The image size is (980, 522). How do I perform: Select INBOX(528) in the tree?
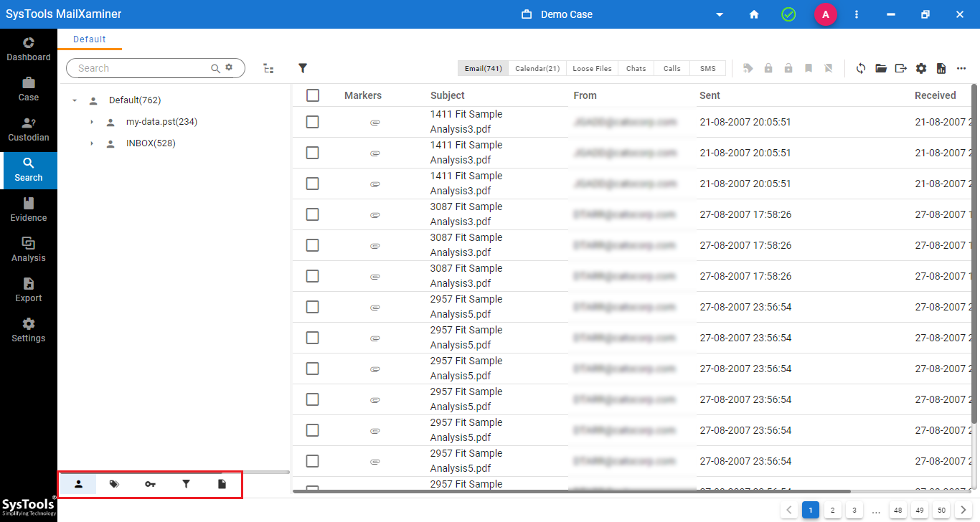(x=151, y=143)
